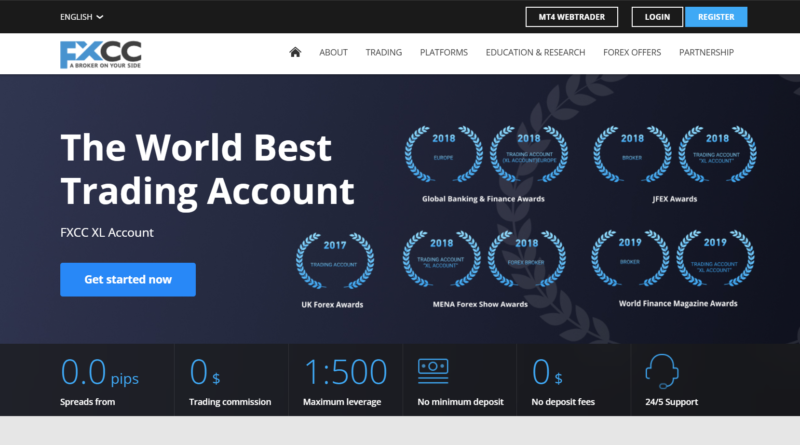
Task: Click the 2018 Europe award wreath
Action: pos(443,154)
